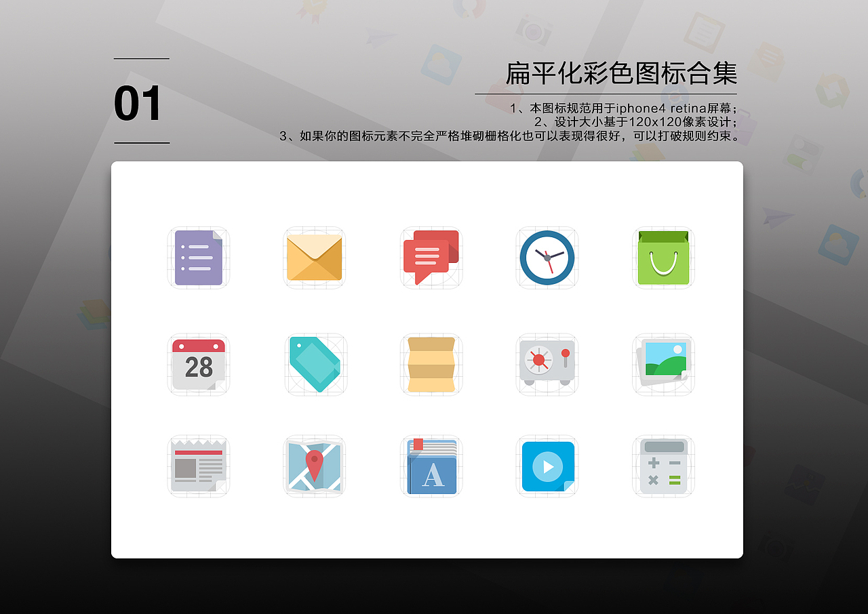Select the yellow envelope mail icon
The height and width of the screenshot is (614, 868).
click(314, 258)
